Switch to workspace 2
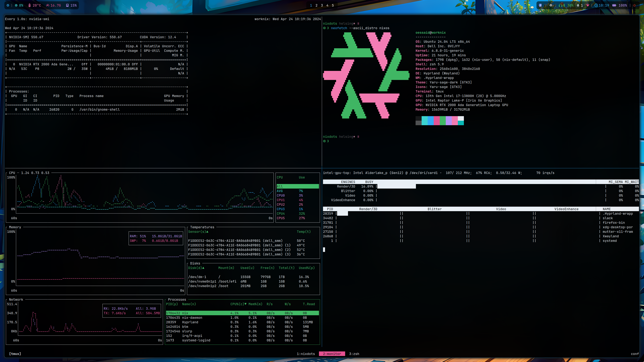Screen dimensions: 644x362 pyautogui.click(x=316, y=5)
